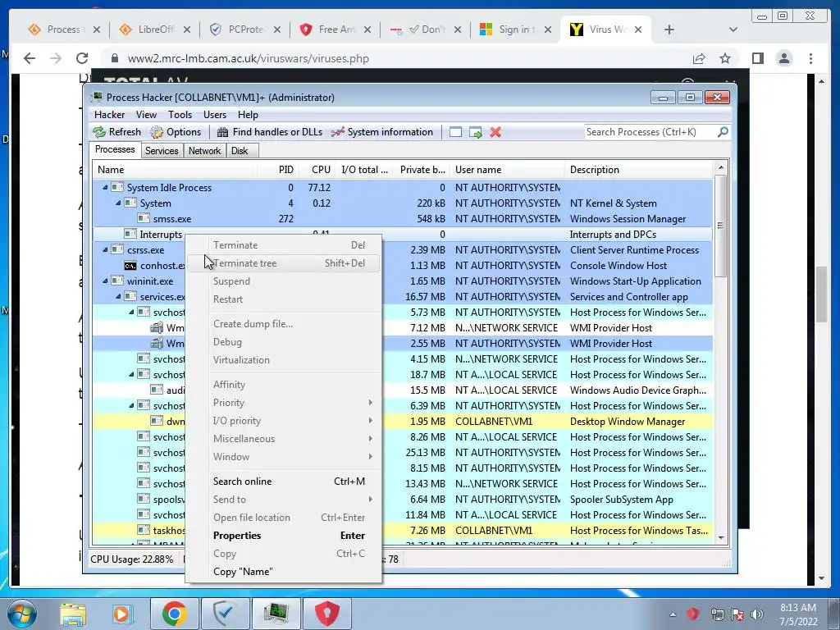The image size is (840, 630).
Task: Click find window and thread icon
Action: (475, 132)
